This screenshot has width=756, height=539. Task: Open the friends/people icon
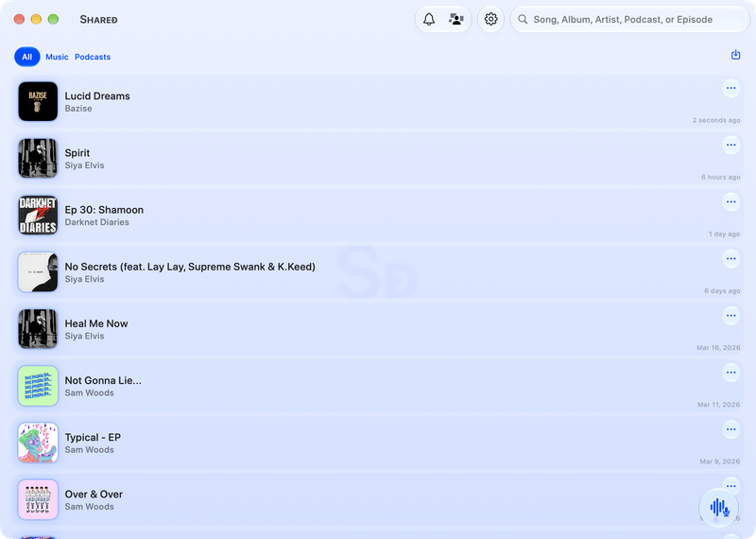tap(456, 19)
